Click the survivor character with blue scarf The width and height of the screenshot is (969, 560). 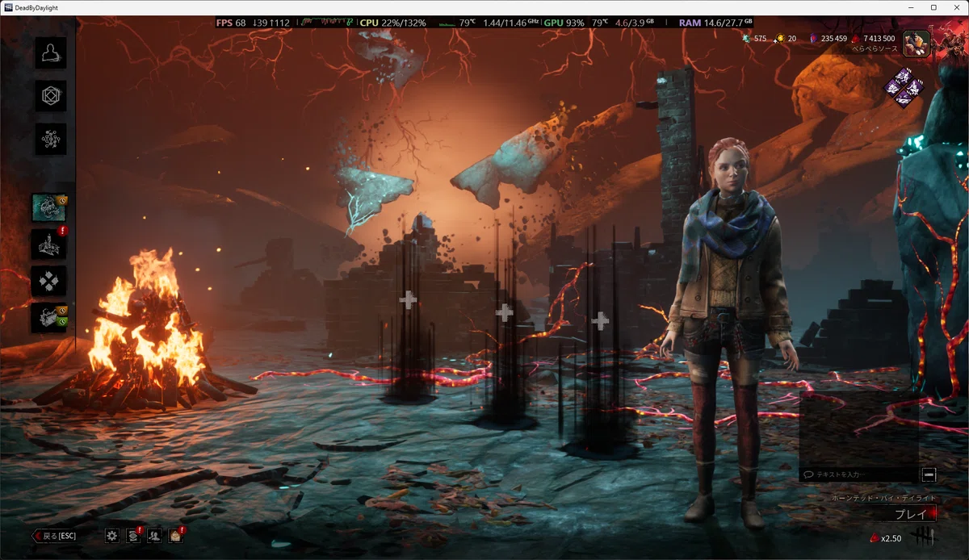point(729,331)
